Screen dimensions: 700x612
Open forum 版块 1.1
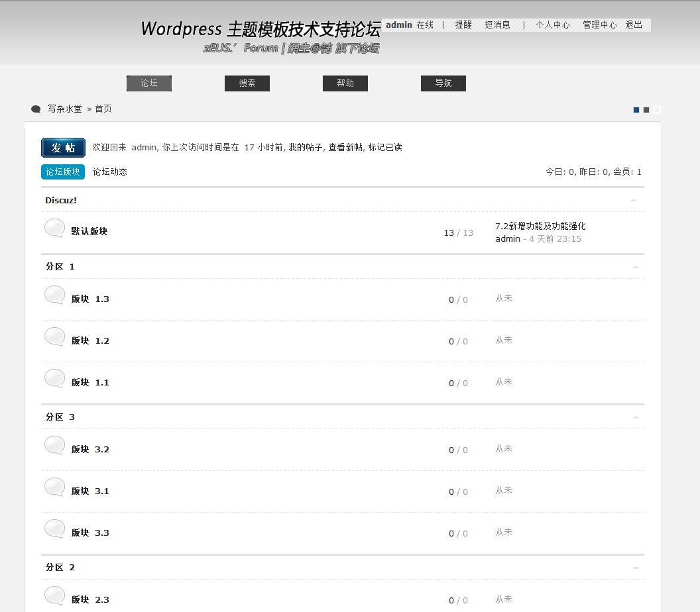90,382
